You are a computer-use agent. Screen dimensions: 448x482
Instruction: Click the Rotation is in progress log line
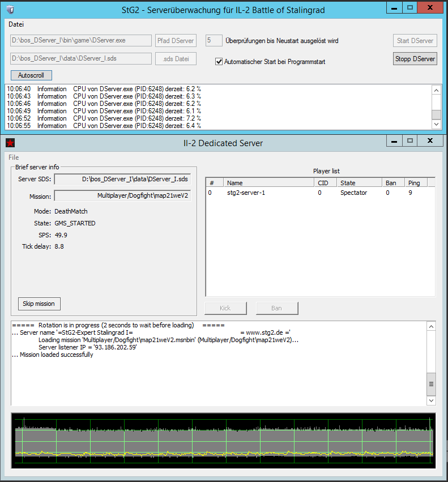click(118, 325)
